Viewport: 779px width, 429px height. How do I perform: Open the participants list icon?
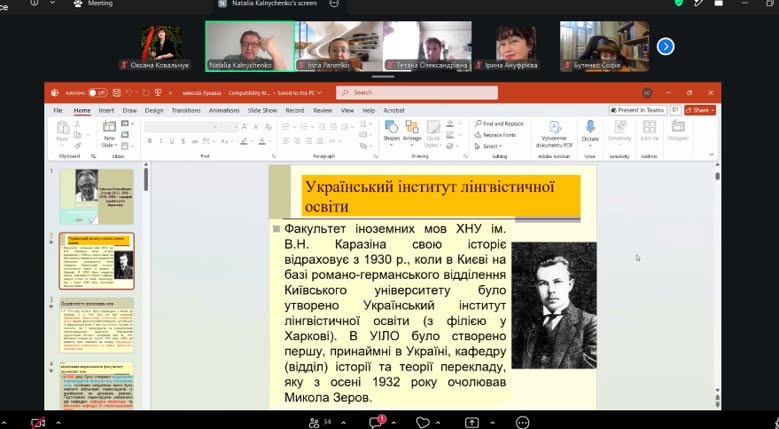coord(314,423)
